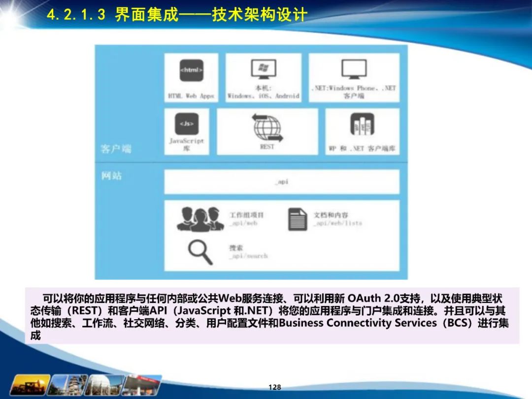The width and height of the screenshot is (532, 399).
Task: Click the 'REST' label under the globe
Action: click(267, 147)
